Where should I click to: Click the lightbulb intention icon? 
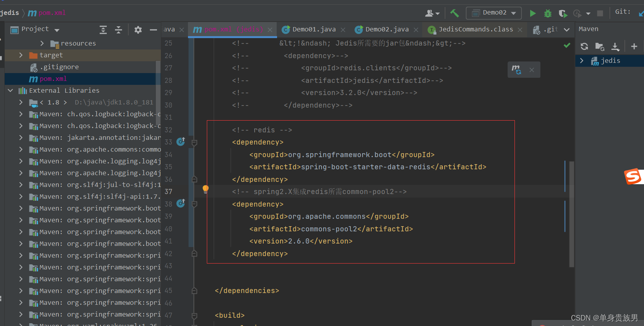pos(206,189)
